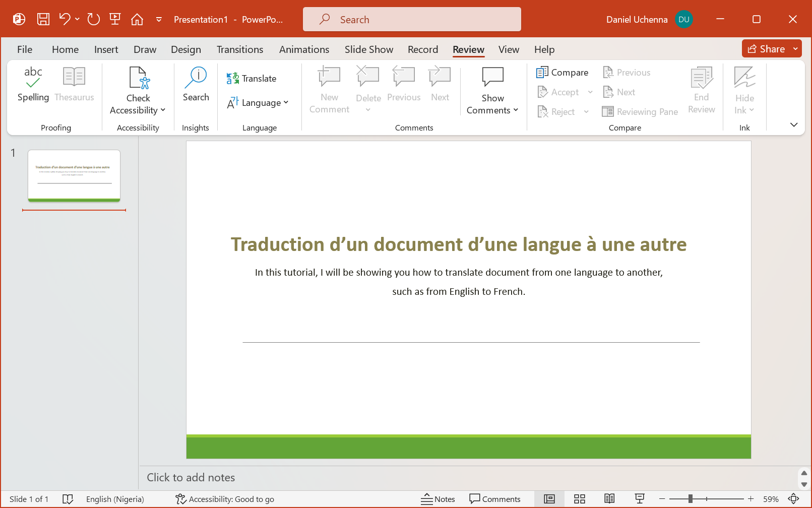Image resolution: width=812 pixels, height=508 pixels.
Task: Switch to Slide Sorter view
Action: coord(579,499)
